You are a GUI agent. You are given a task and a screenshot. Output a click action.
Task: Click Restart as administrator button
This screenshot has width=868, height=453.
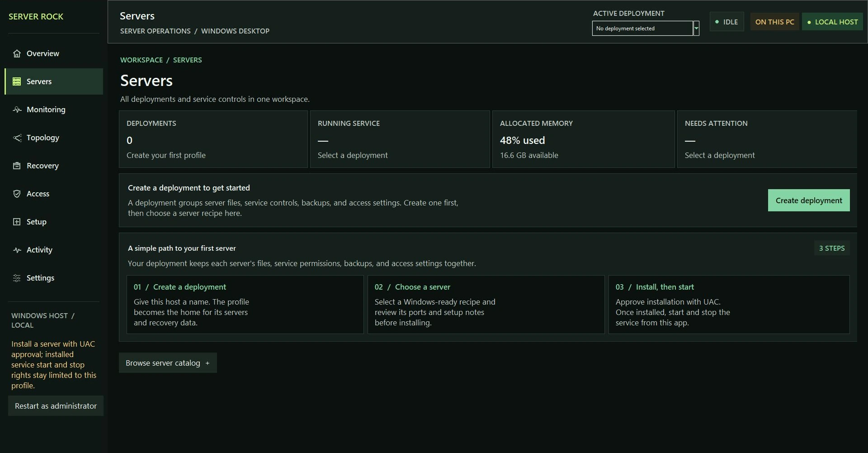(x=56, y=406)
